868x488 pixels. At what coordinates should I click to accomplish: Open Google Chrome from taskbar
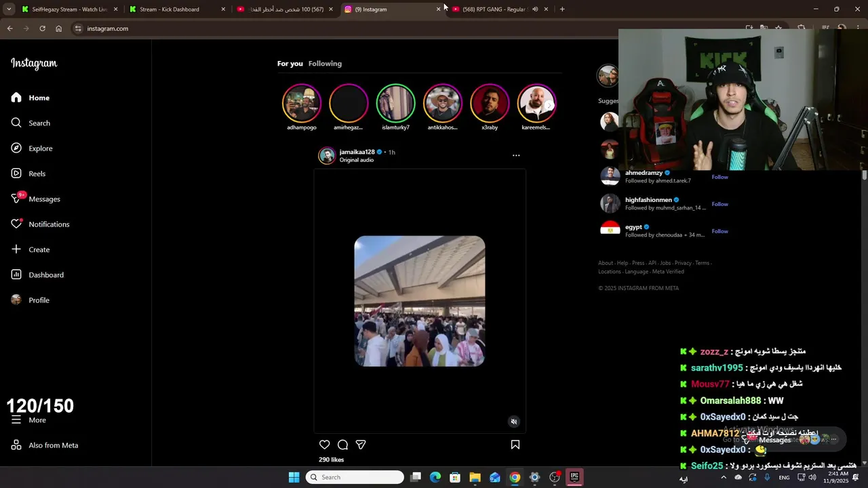click(x=515, y=477)
